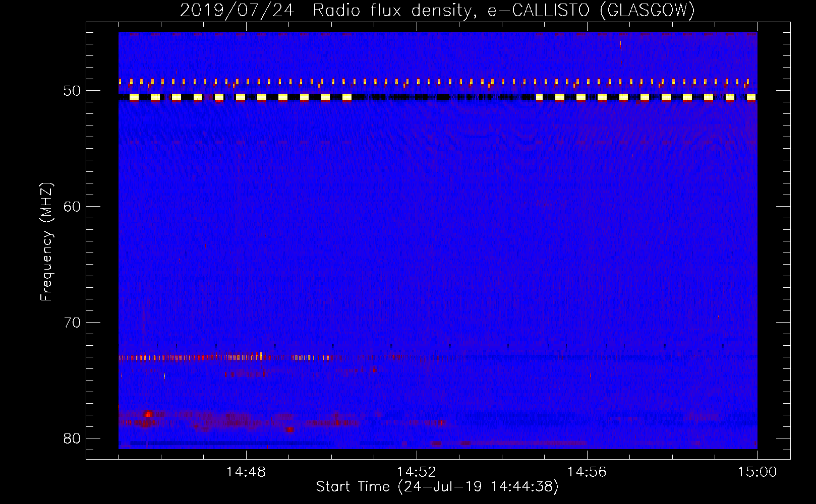Image resolution: width=816 pixels, height=504 pixels.
Task: Click the 70 MHz frequency tick label
Action: (x=73, y=323)
